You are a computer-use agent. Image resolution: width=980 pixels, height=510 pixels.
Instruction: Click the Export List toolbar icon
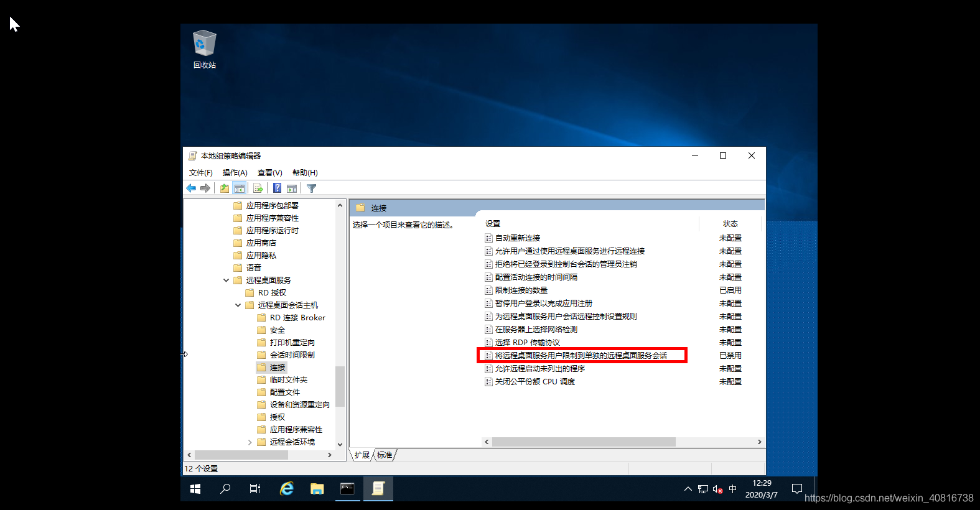click(x=258, y=188)
